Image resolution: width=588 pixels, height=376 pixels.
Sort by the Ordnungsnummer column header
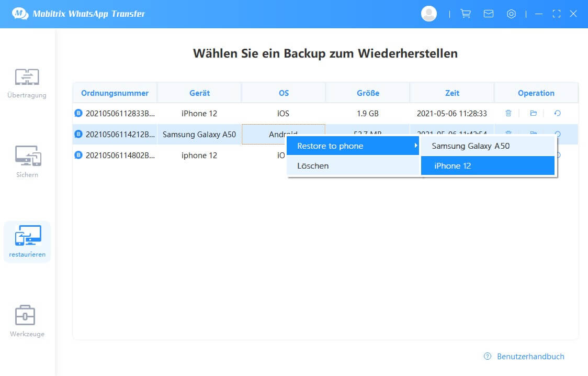(115, 93)
